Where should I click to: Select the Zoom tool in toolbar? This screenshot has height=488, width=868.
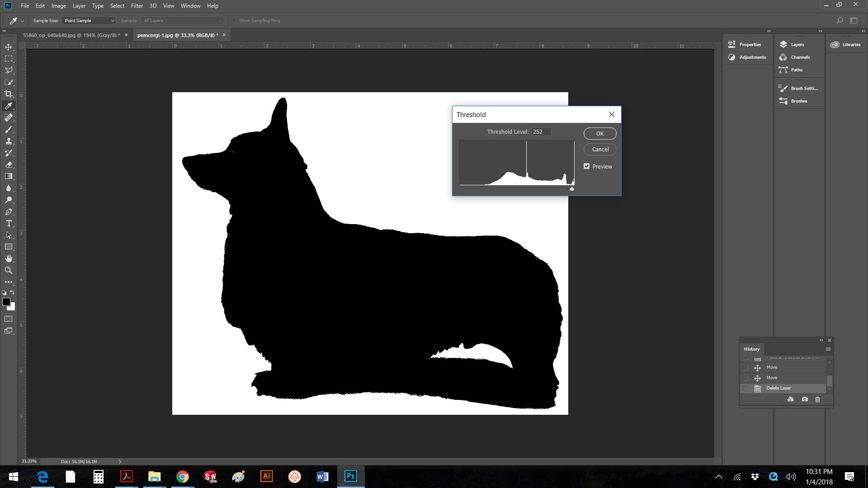(9, 270)
